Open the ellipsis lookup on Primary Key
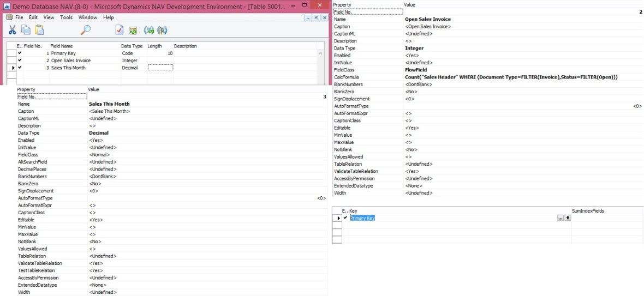This screenshot has height=296, width=644. tap(560, 218)
